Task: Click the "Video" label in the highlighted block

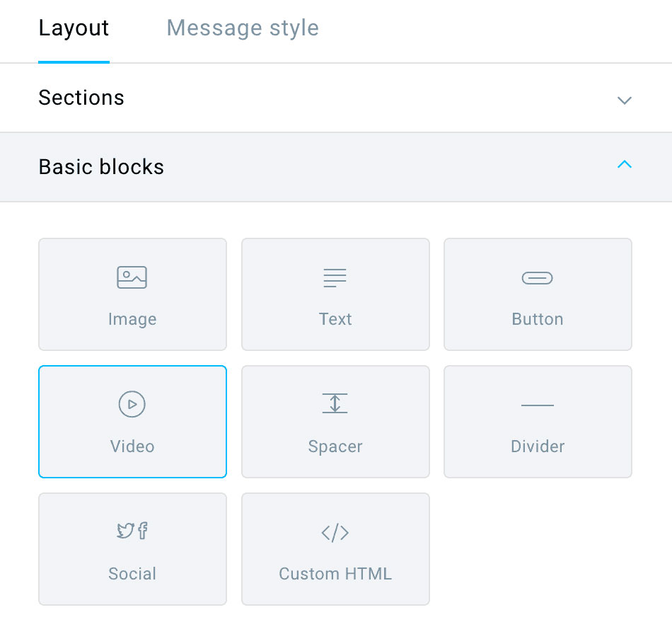Action: point(132,446)
